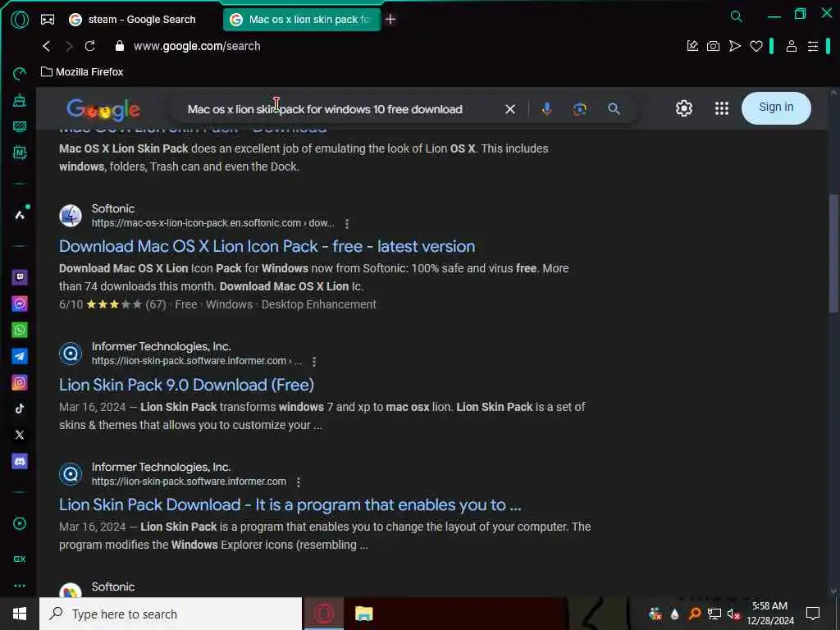Screen dimensions: 840x630
Task: Open WhatsApp in the sidebar
Action: point(20,330)
